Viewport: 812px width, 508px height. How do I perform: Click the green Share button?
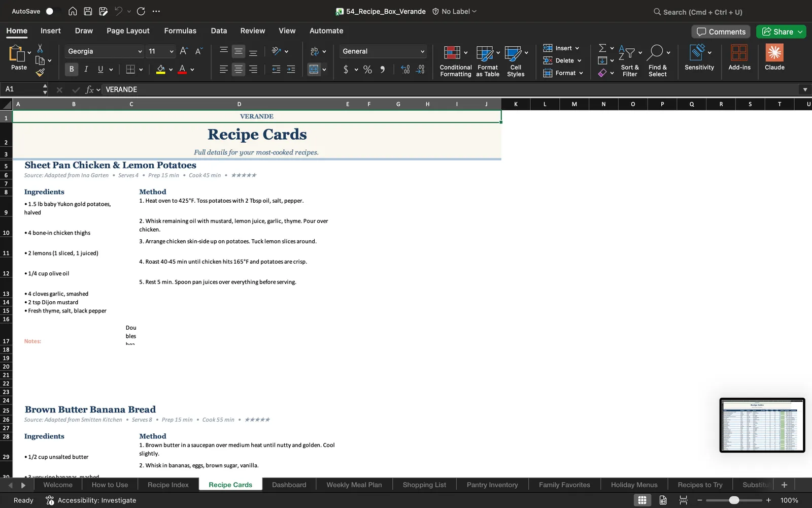[x=781, y=31]
